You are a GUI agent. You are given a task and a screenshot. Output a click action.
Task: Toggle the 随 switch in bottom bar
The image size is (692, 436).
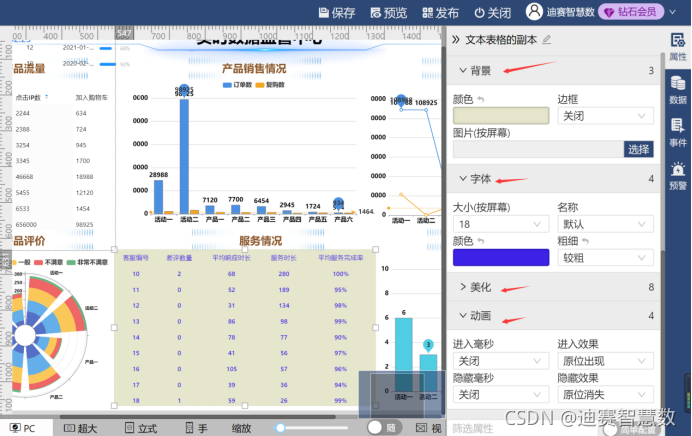(x=383, y=428)
